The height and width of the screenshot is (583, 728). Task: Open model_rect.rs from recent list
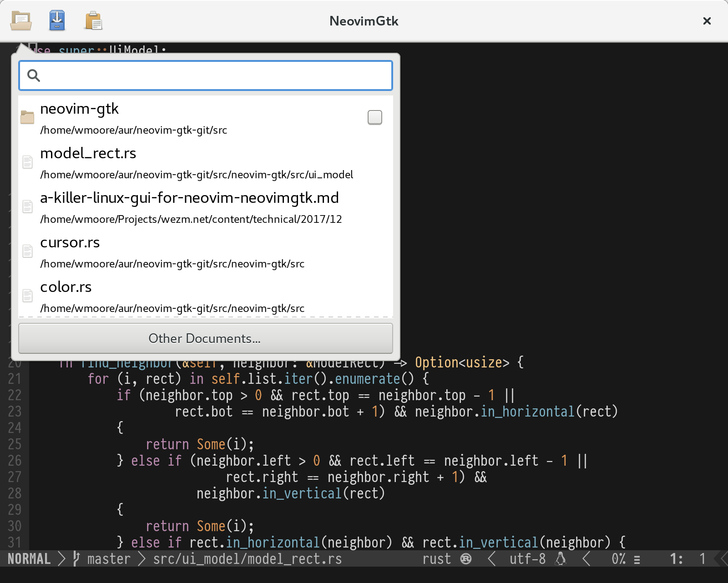click(x=206, y=162)
